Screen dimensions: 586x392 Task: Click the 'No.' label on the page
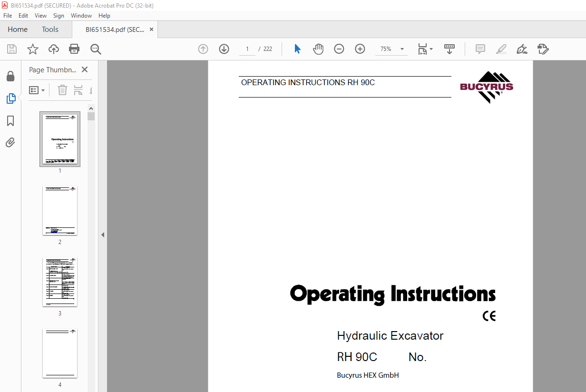[x=417, y=357]
